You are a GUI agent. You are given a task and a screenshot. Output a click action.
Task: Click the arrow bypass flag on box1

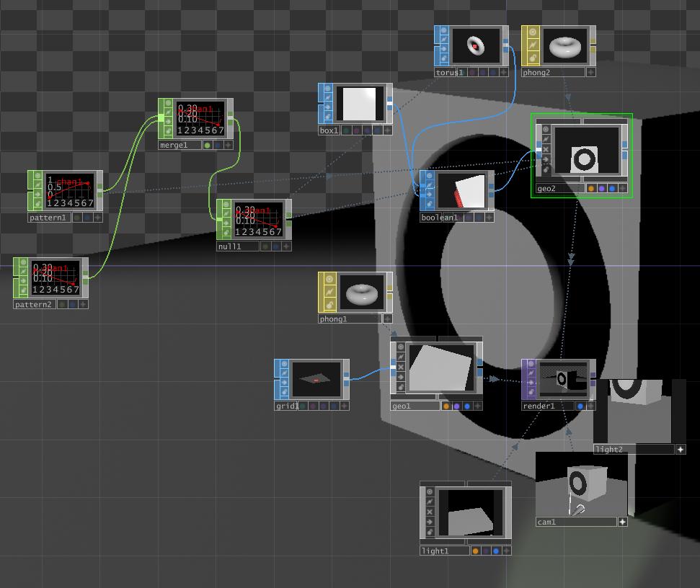(x=328, y=107)
